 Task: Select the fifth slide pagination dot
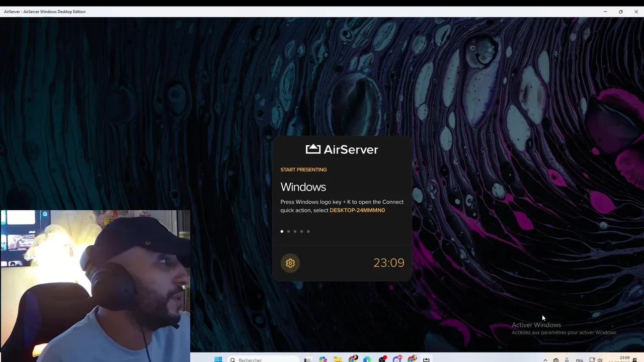(x=308, y=231)
